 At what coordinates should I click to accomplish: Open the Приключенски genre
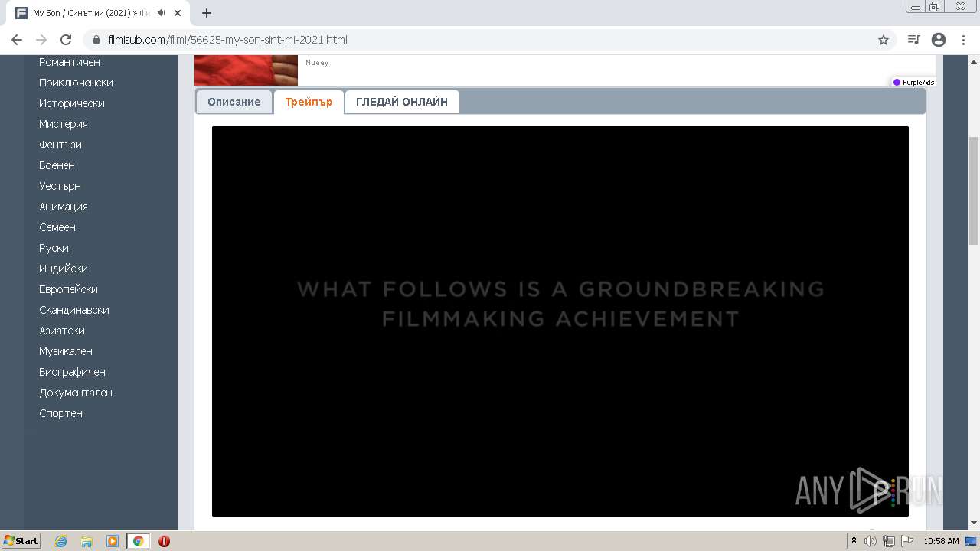coord(76,83)
